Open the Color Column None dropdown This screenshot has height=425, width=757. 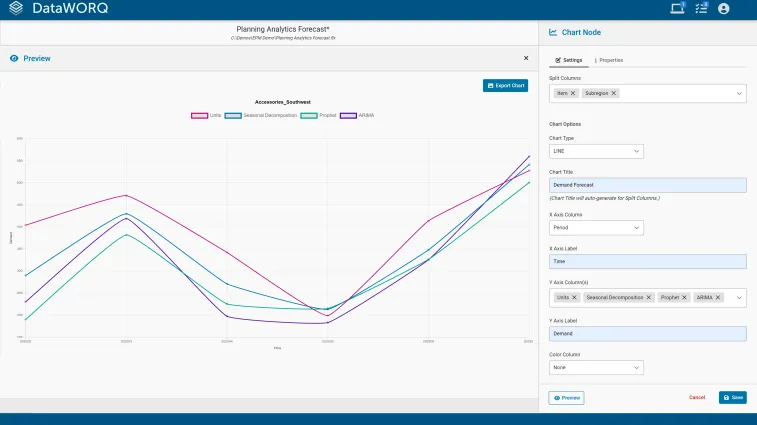pos(596,368)
